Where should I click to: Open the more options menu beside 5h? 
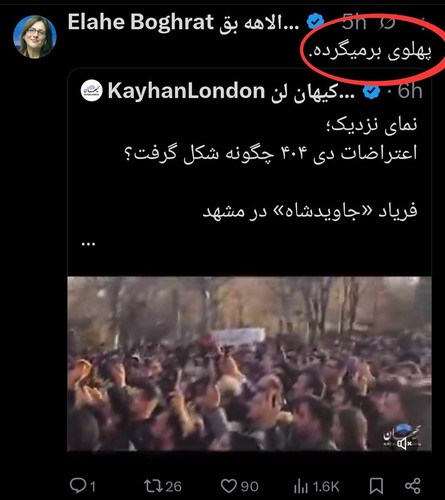pos(424,23)
